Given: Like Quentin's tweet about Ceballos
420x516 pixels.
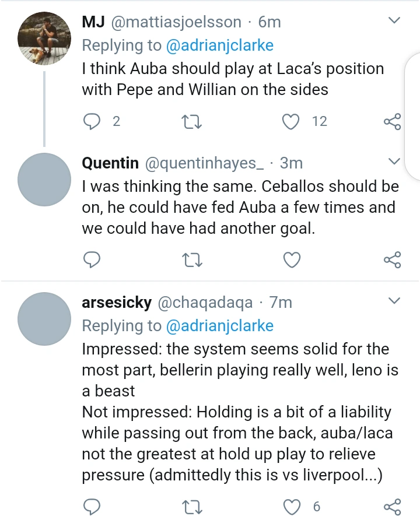Looking at the screenshot, I should [x=291, y=259].
